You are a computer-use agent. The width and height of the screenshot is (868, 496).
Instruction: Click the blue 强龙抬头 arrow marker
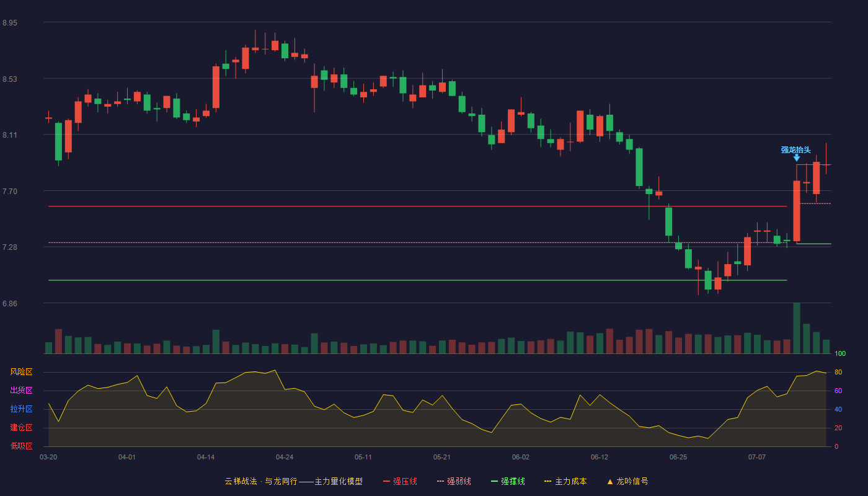point(797,158)
